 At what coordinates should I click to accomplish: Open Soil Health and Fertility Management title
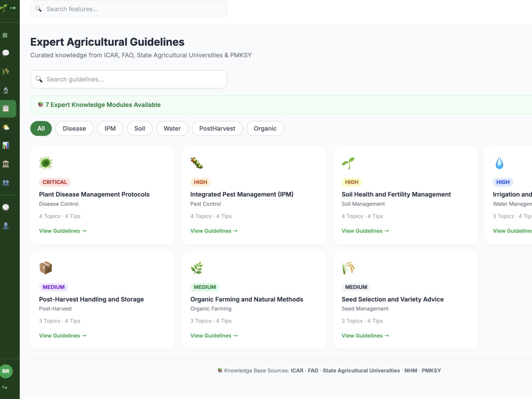[396, 194]
